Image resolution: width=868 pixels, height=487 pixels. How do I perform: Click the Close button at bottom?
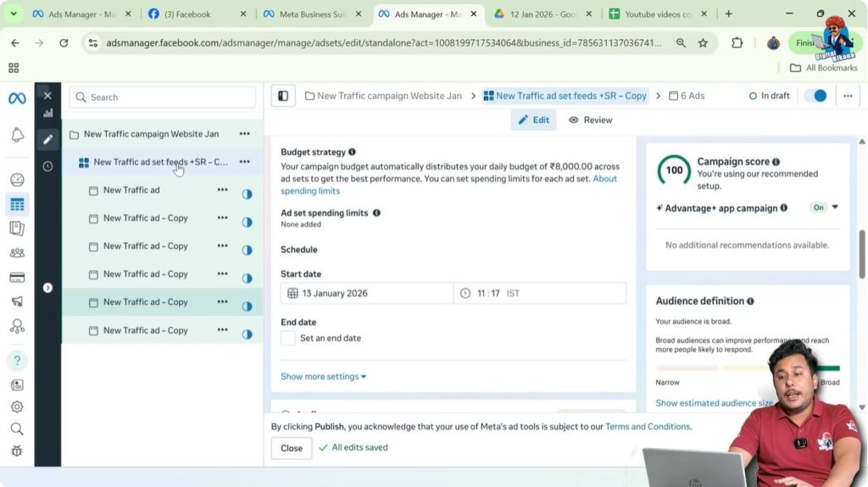point(292,448)
